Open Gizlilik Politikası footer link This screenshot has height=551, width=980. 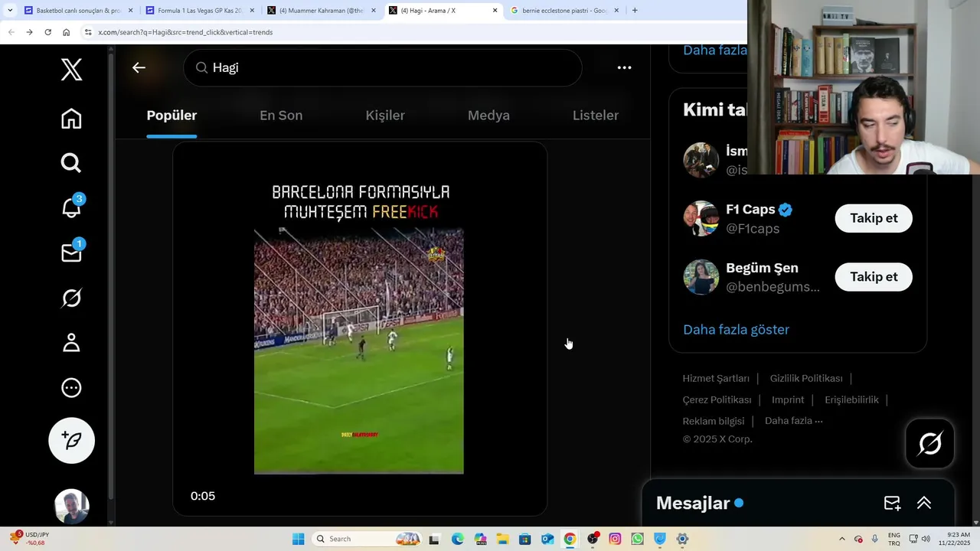coord(806,379)
